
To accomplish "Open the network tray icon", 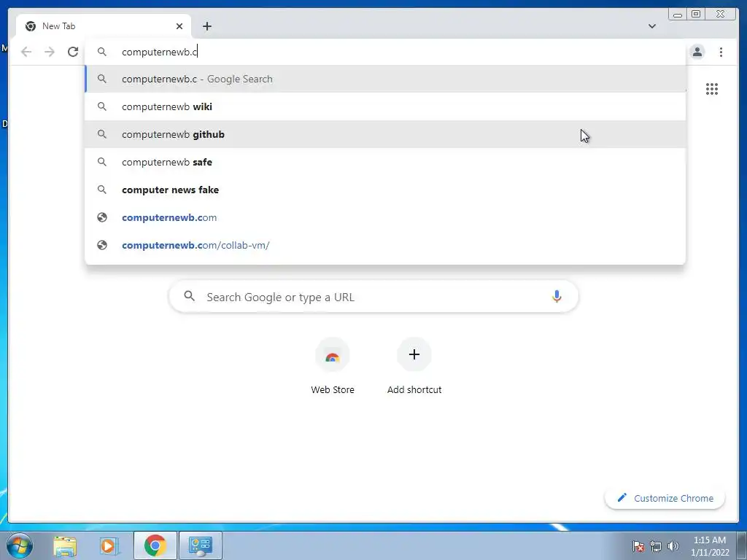I will 656,546.
